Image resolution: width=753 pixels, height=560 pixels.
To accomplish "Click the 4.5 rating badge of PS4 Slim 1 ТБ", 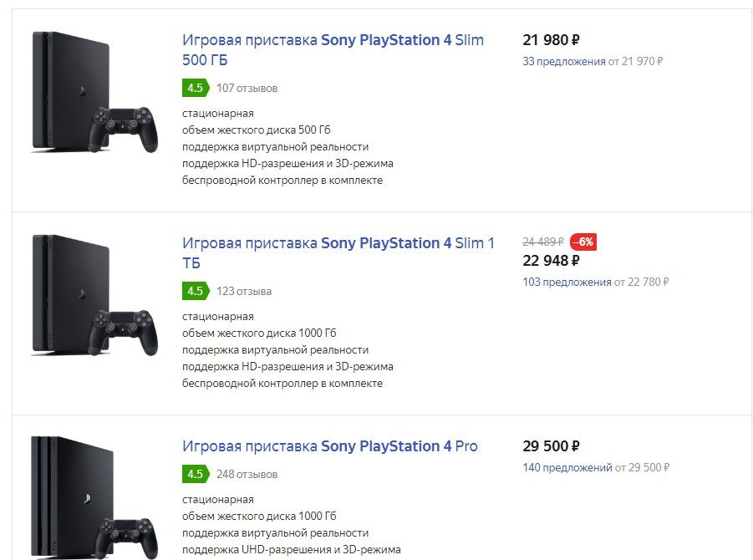I will coord(194,291).
